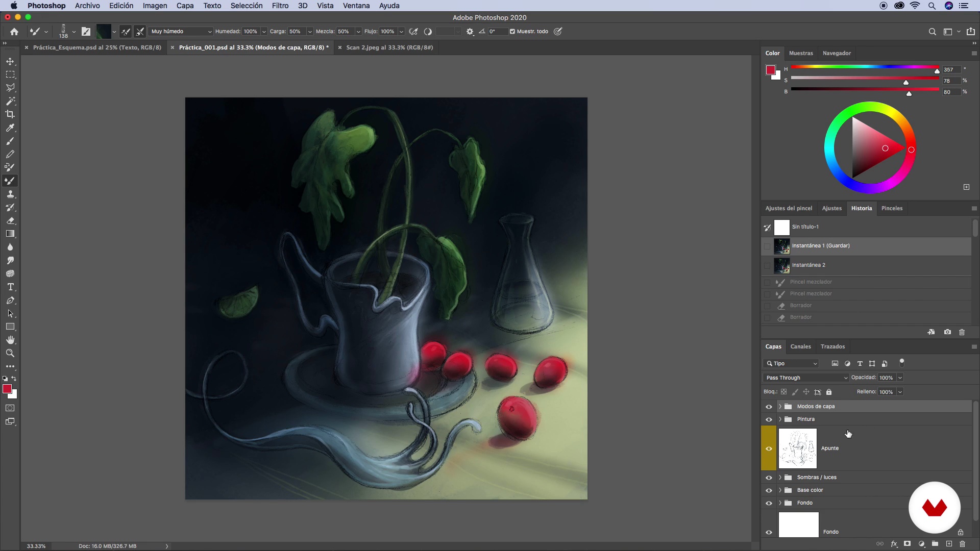Select the Rectangular Marquee tool
This screenshot has width=980, height=551.
click(10, 74)
